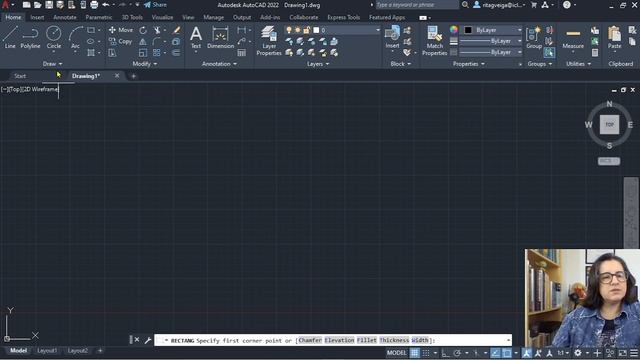Click the Share button
The width and height of the screenshot is (640, 360).
pos(156,5)
